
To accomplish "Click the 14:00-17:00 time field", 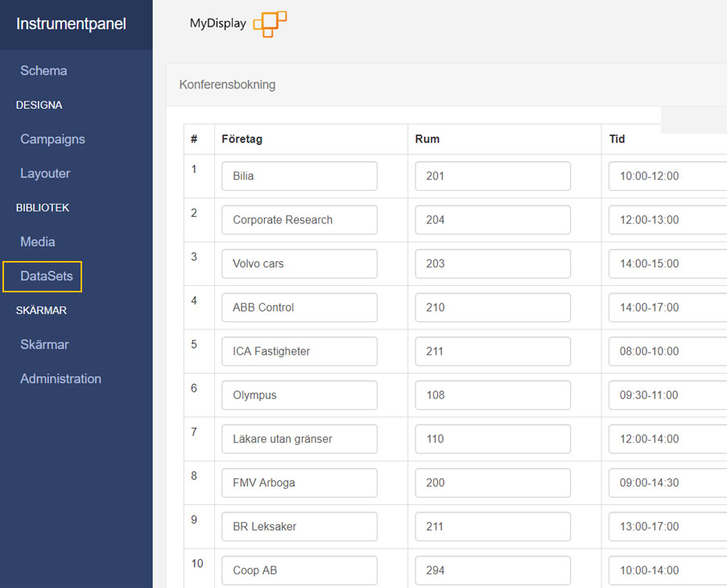I will (667, 308).
